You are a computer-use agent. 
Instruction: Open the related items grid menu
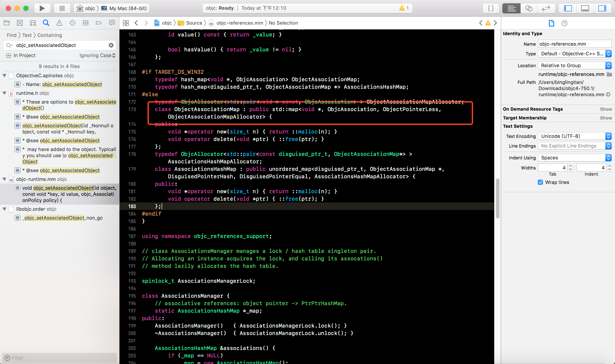tap(126, 23)
